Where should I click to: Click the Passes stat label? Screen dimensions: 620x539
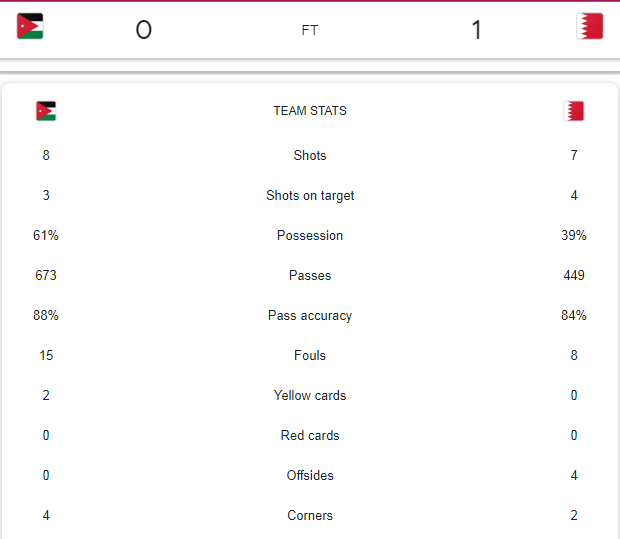coord(310,275)
